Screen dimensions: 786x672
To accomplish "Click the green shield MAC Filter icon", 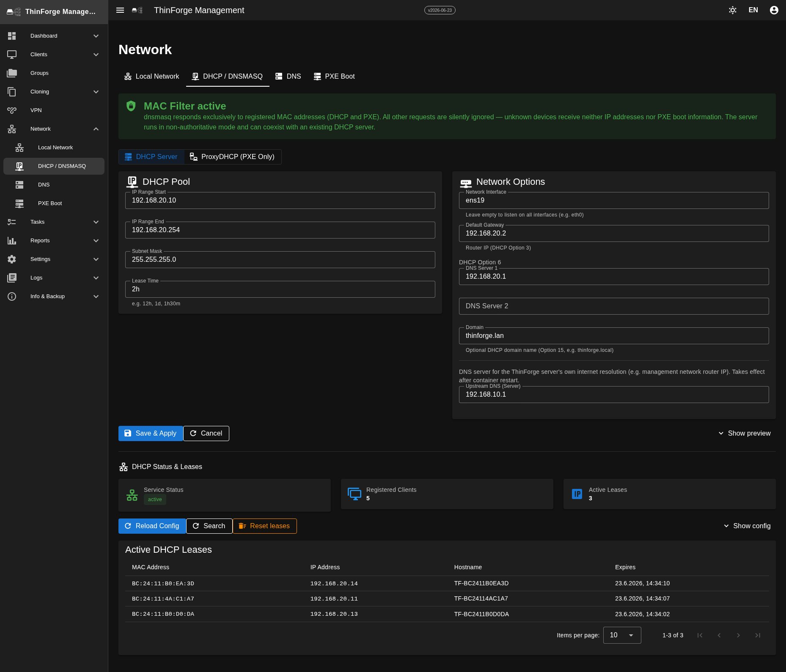I will pos(131,106).
